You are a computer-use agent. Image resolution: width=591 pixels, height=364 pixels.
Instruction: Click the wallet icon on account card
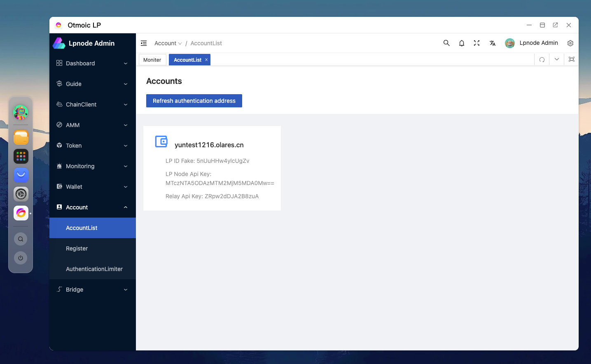(161, 142)
